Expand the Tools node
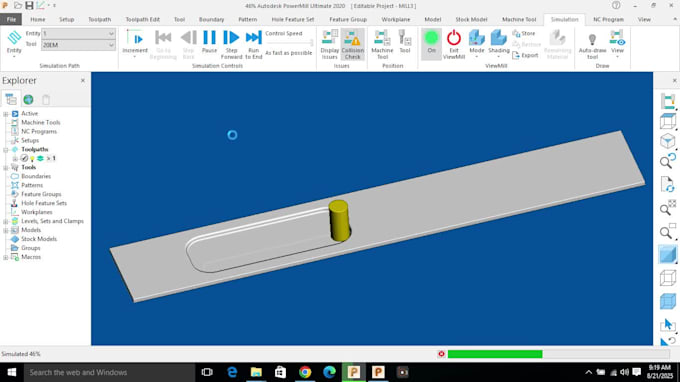The image size is (680, 382). [x=6, y=167]
